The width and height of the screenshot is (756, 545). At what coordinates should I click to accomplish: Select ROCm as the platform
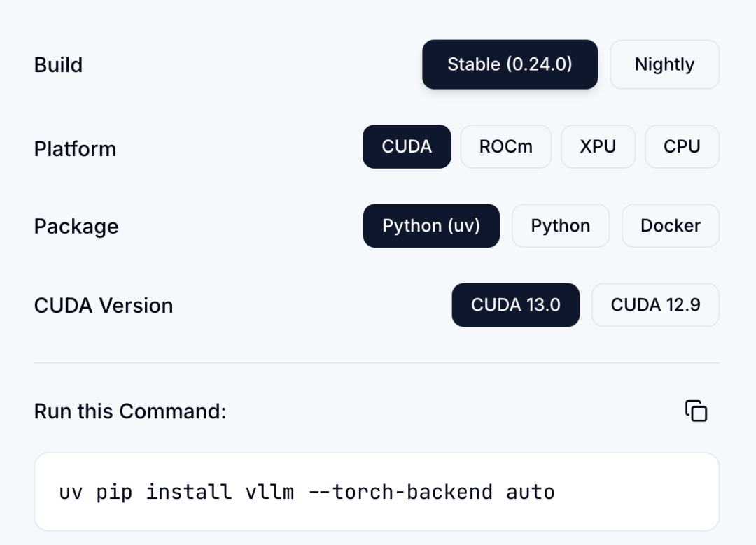[x=506, y=146]
